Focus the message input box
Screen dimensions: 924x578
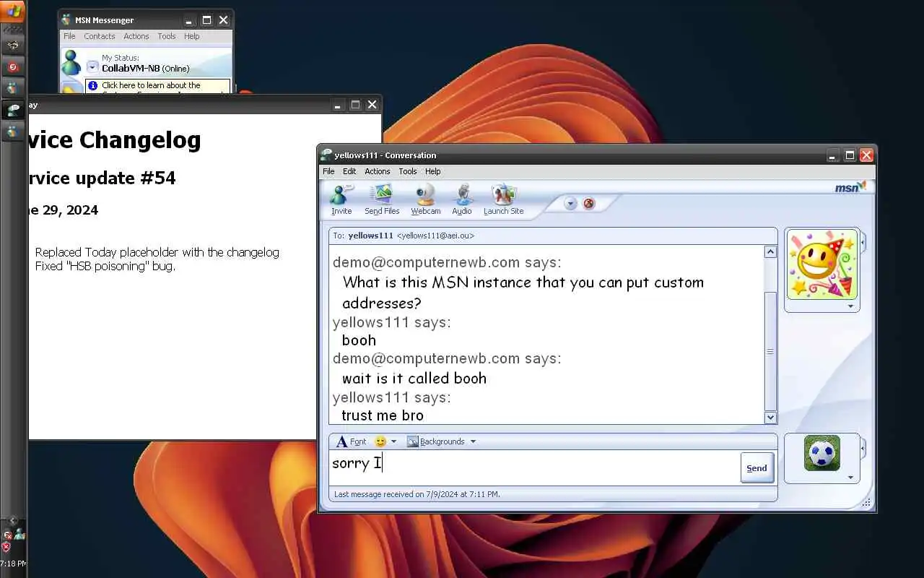(535, 467)
